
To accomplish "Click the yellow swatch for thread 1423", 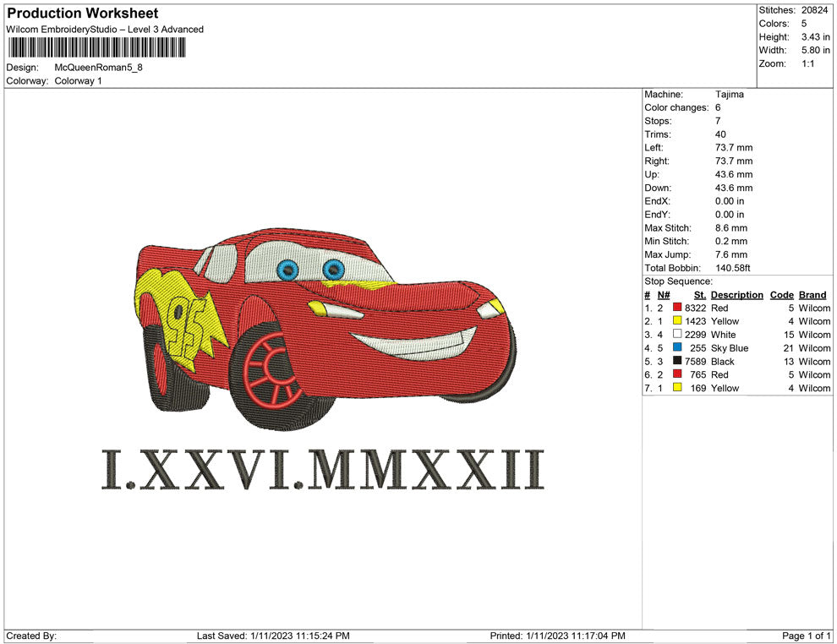I will pyautogui.click(x=677, y=320).
